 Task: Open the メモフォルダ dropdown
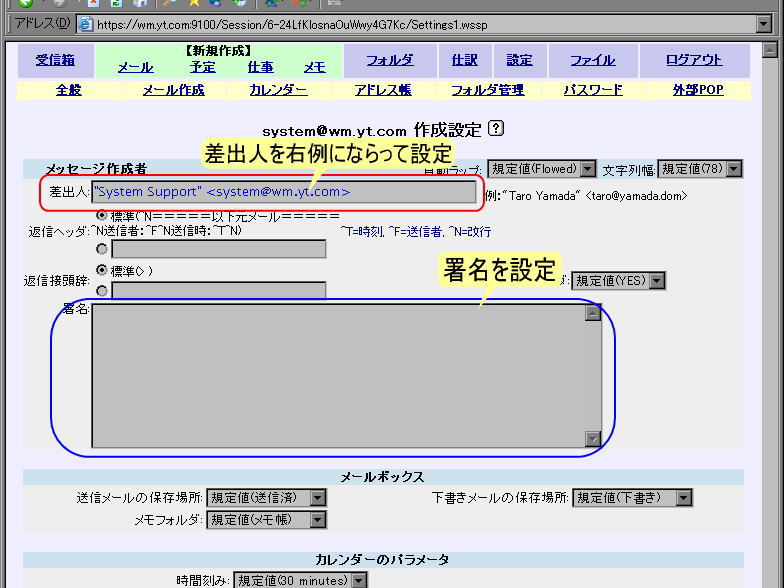coord(318,520)
